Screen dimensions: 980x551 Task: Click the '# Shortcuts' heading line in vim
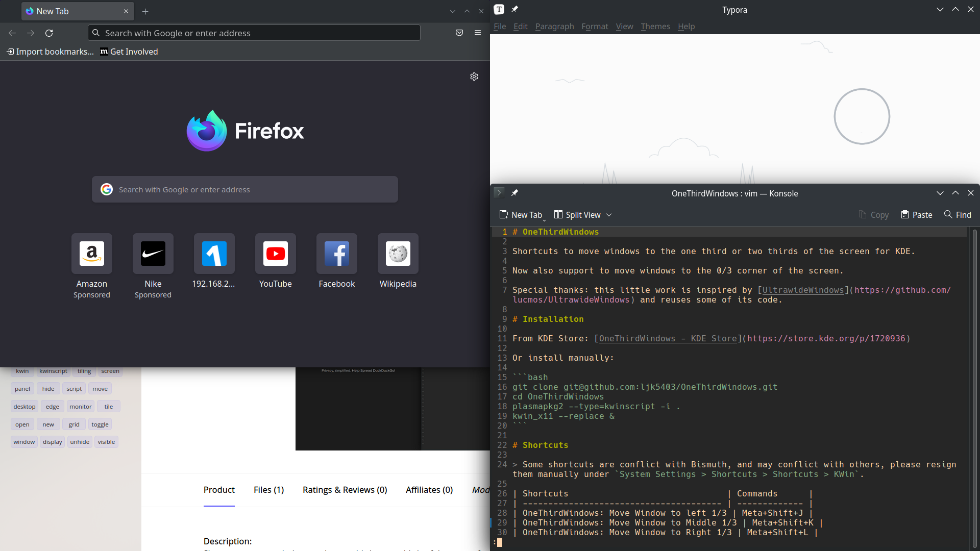(541, 445)
